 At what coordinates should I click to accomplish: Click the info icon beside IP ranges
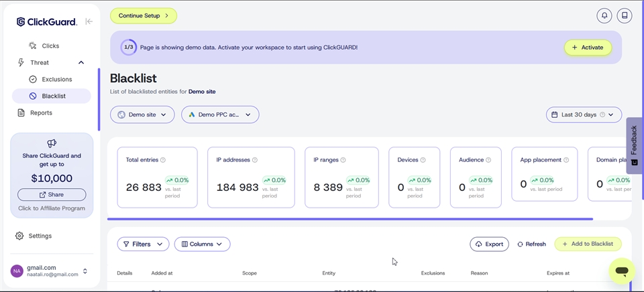point(343,160)
